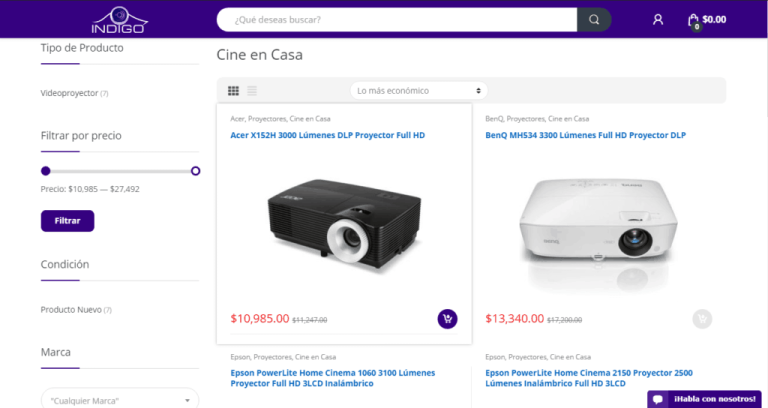This screenshot has width=768, height=408.
Task: Click the search magnifier button
Action: [594, 19]
